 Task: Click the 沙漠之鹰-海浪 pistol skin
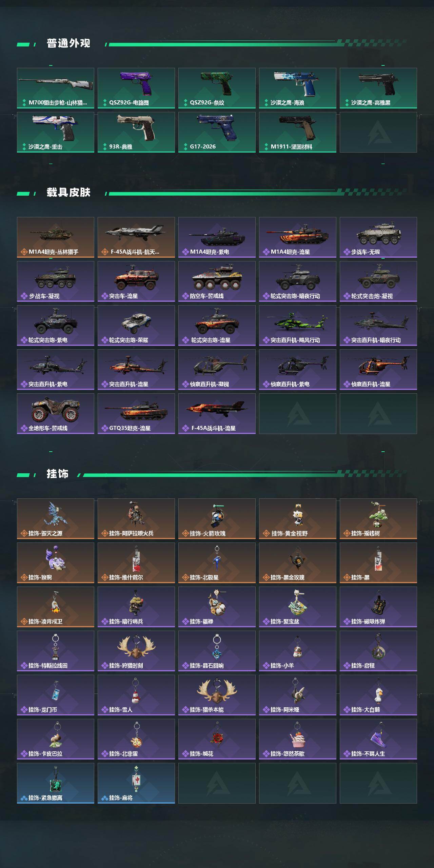[x=298, y=88]
